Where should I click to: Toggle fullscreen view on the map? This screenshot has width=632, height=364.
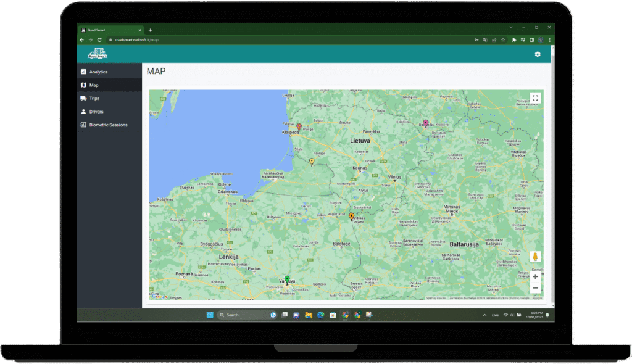point(535,97)
